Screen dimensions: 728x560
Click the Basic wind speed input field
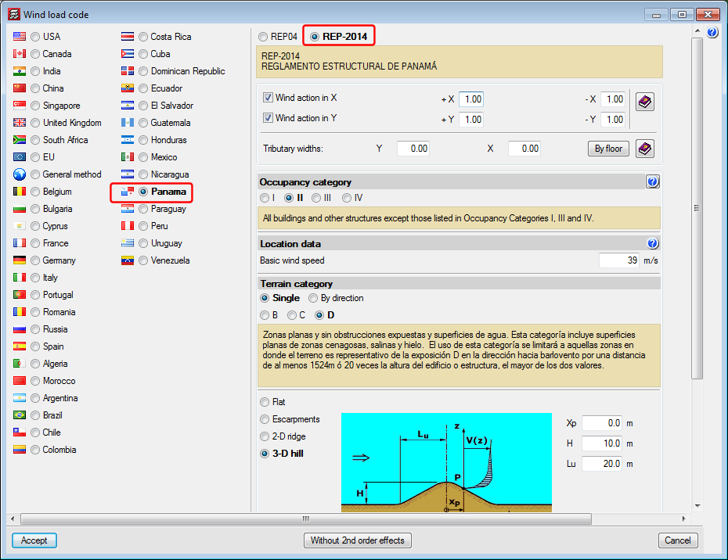click(619, 260)
